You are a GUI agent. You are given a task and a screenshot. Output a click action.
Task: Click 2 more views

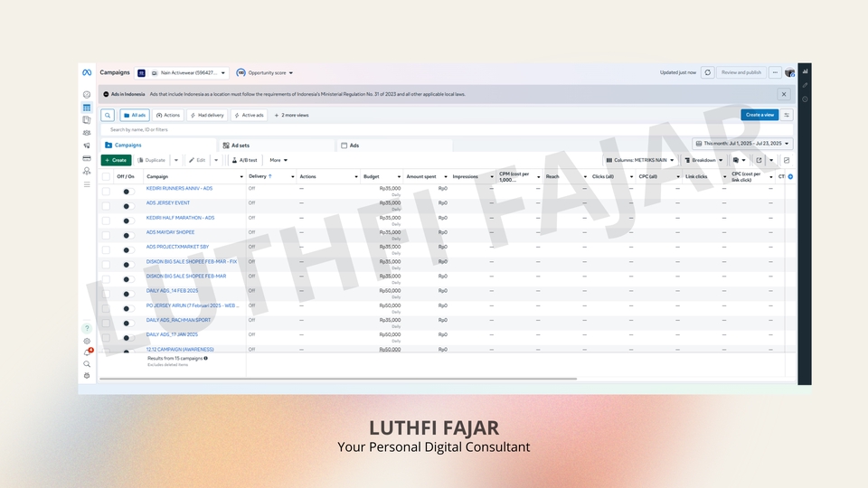[x=292, y=115]
